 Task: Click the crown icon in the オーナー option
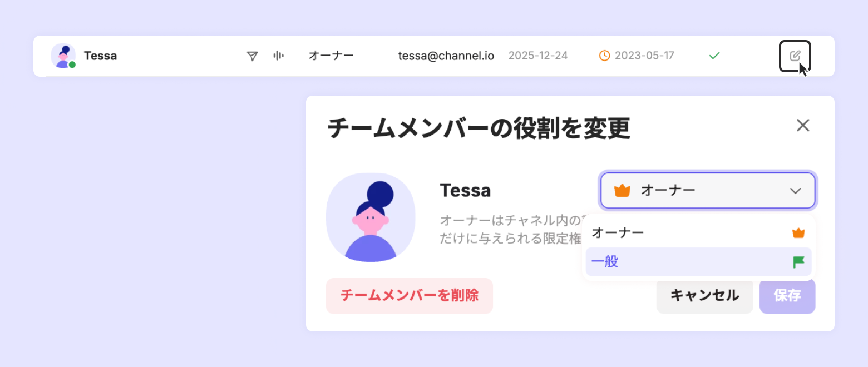coord(798,233)
